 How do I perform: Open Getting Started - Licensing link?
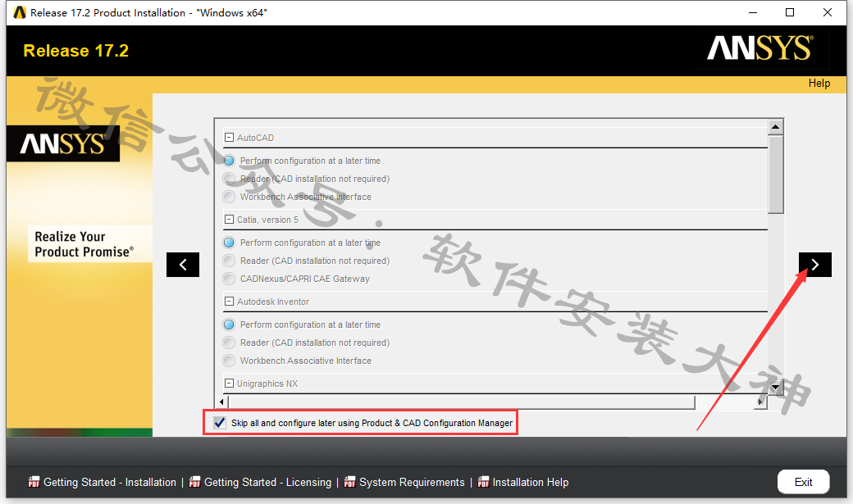(267, 482)
